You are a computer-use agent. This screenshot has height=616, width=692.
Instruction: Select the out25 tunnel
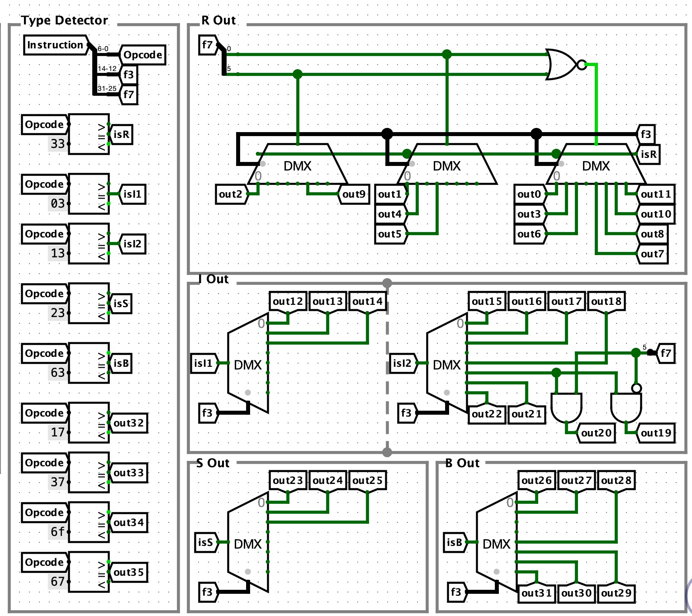tap(368, 481)
